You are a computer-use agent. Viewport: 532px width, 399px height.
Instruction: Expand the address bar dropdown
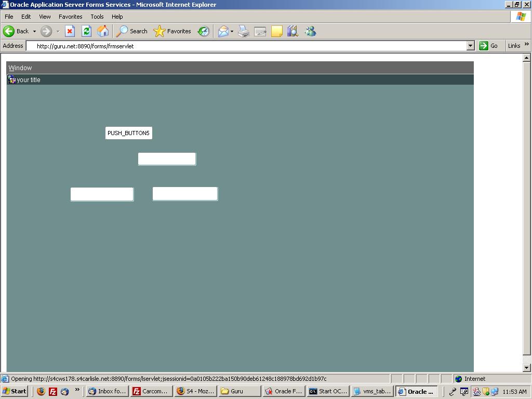tap(470, 46)
